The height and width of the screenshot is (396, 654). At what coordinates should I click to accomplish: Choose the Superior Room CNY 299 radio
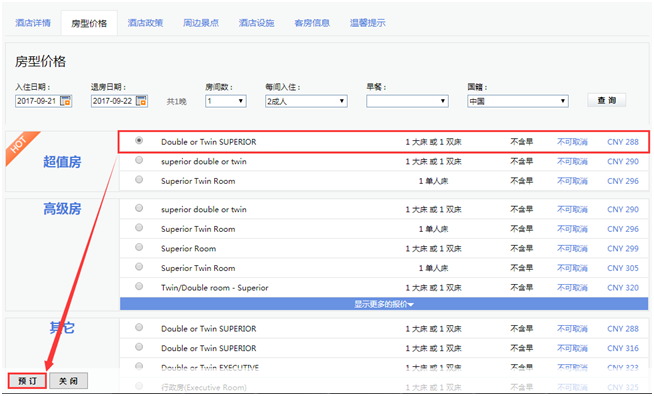(x=139, y=247)
